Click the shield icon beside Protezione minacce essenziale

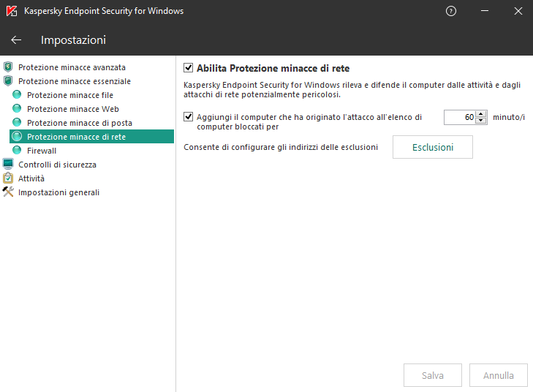(x=8, y=81)
